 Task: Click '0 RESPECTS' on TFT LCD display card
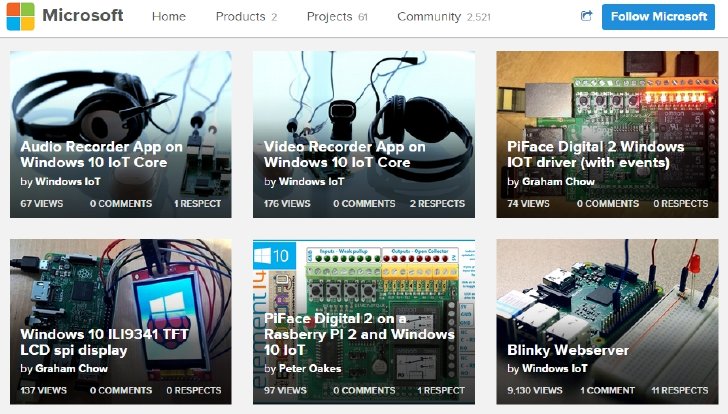coord(194,390)
